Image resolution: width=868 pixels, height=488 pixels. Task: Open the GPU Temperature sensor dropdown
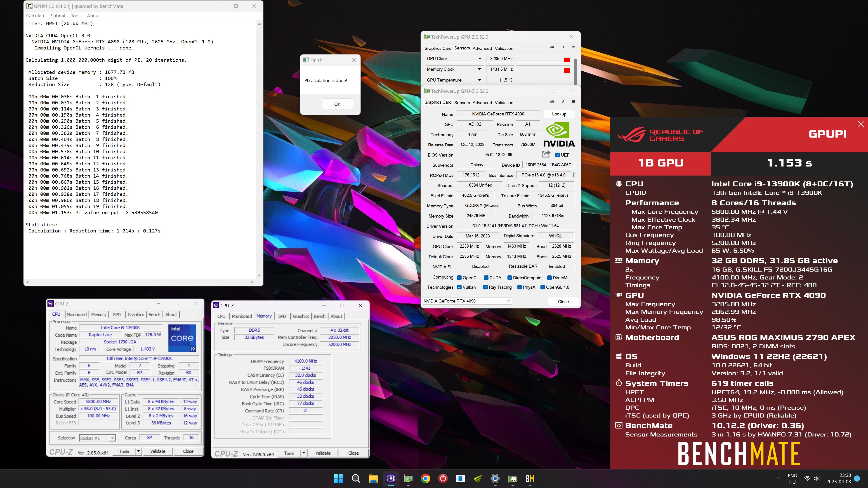[x=479, y=80]
